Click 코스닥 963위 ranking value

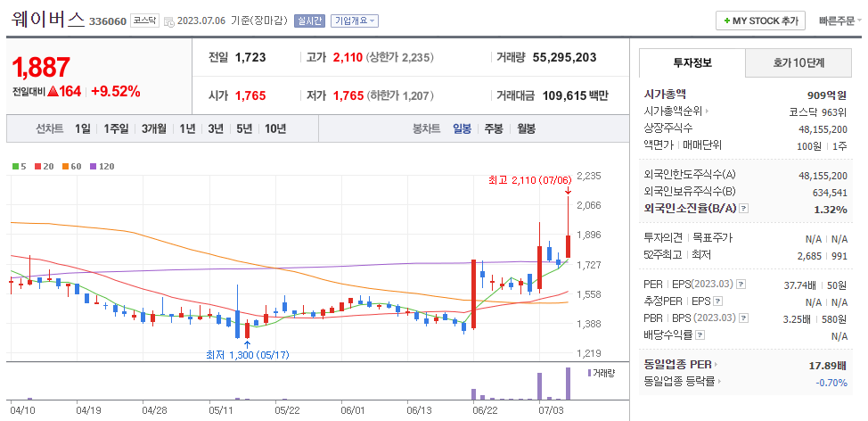pyautogui.click(x=817, y=111)
